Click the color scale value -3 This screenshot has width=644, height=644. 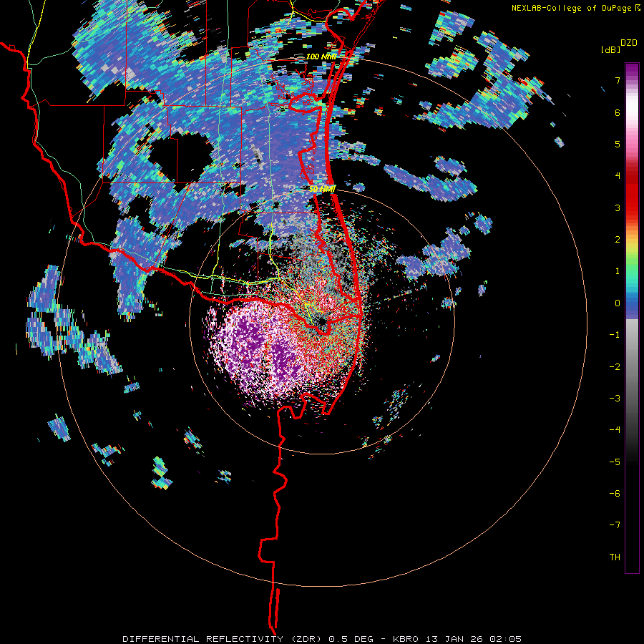pyautogui.click(x=615, y=399)
